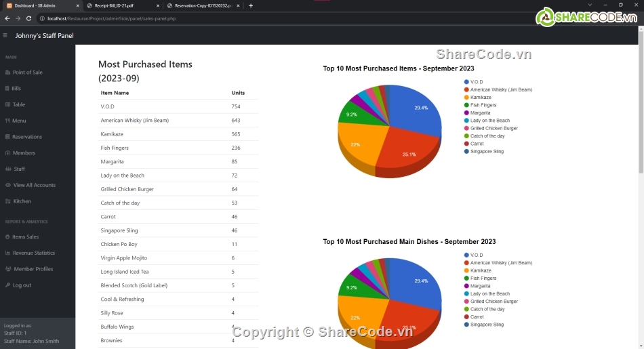Open Member Profiles in sidebar
The width and height of the screenshot is (644, 349).
(33, 269)
